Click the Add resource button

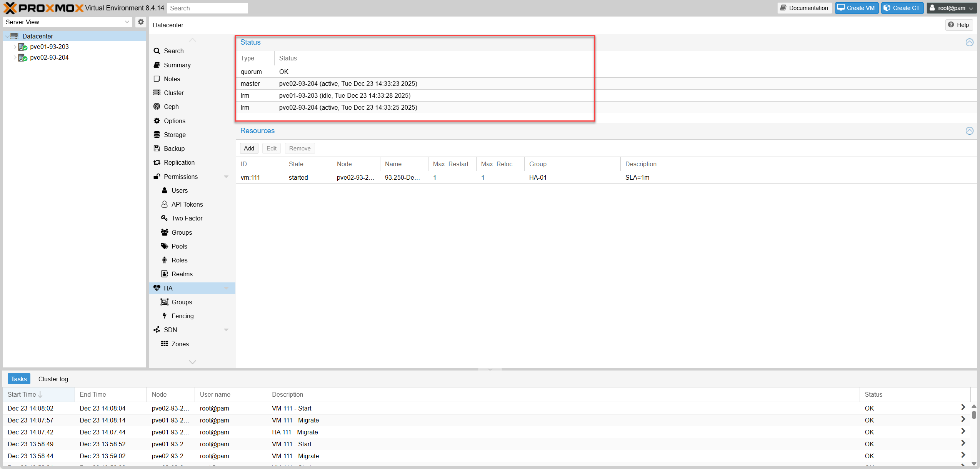pos(249,149)
